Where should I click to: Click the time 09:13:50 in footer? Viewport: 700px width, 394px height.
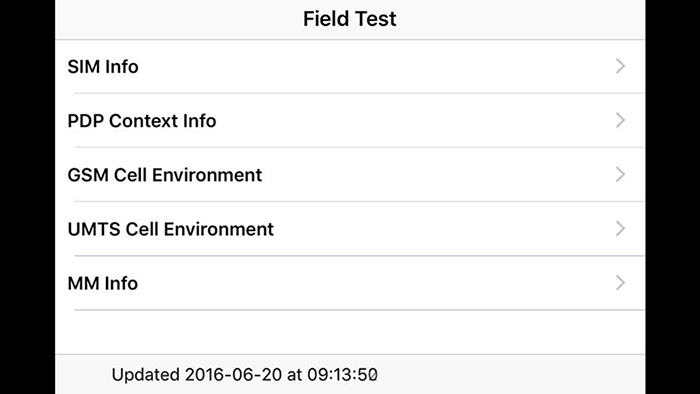pos(342,374)
